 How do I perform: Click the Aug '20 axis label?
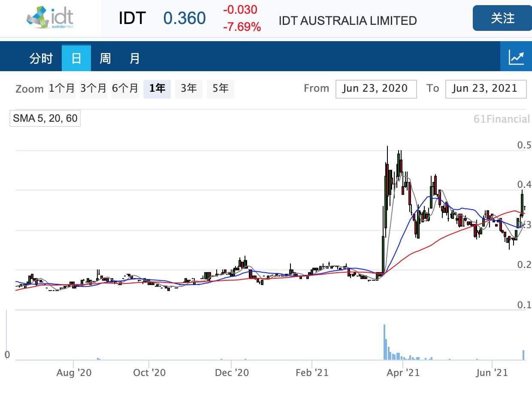coord(74,373)
